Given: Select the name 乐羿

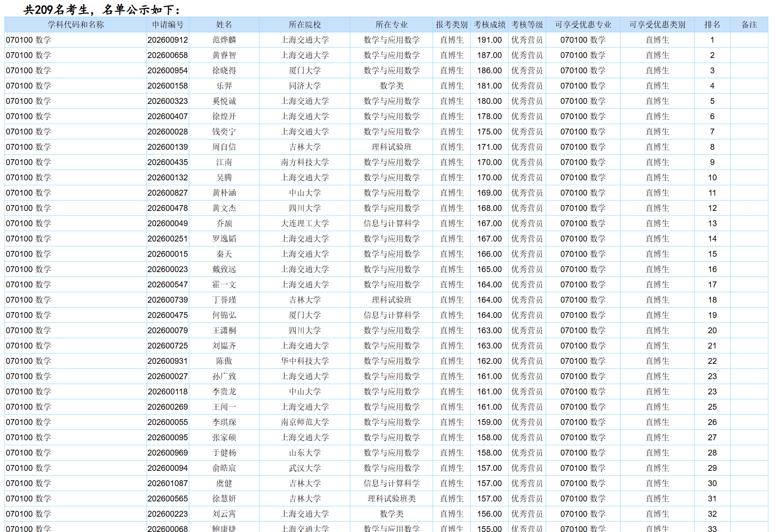Looking at the screenshot, I should click(224, 86).
